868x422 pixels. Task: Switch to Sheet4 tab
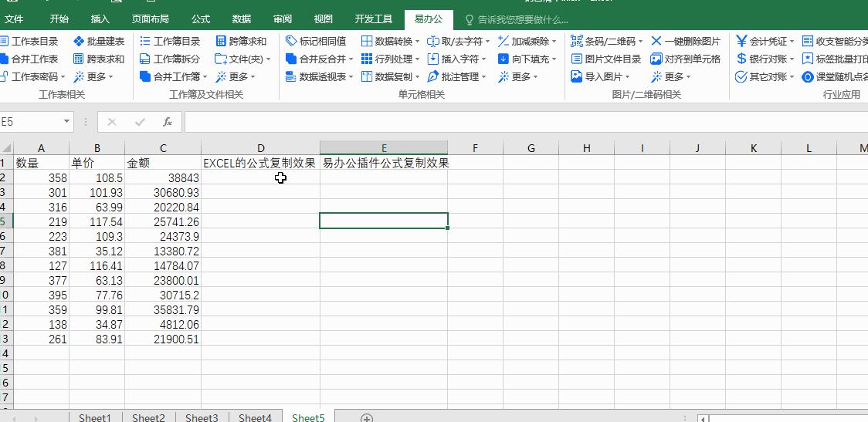coord(255,418)
